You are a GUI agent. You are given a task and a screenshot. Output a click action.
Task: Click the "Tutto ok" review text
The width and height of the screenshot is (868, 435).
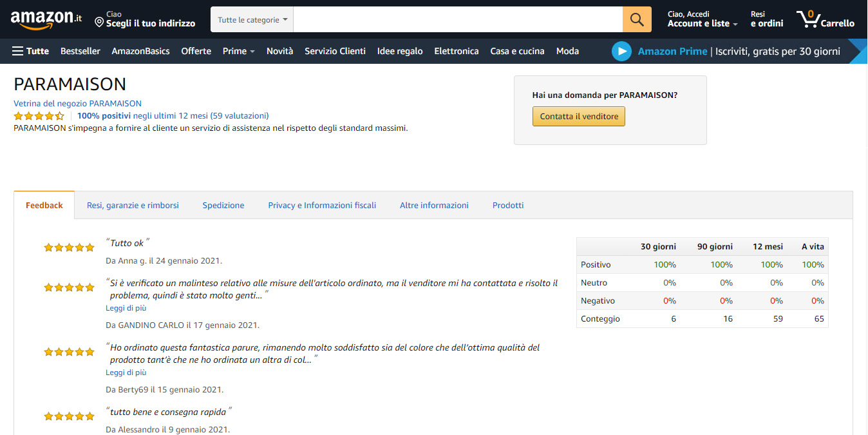127,243
